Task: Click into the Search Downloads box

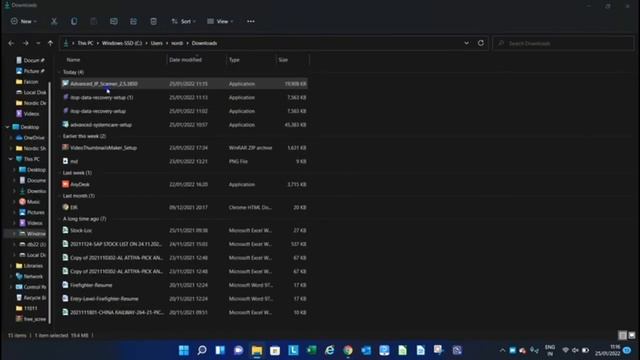Action: 563,43
